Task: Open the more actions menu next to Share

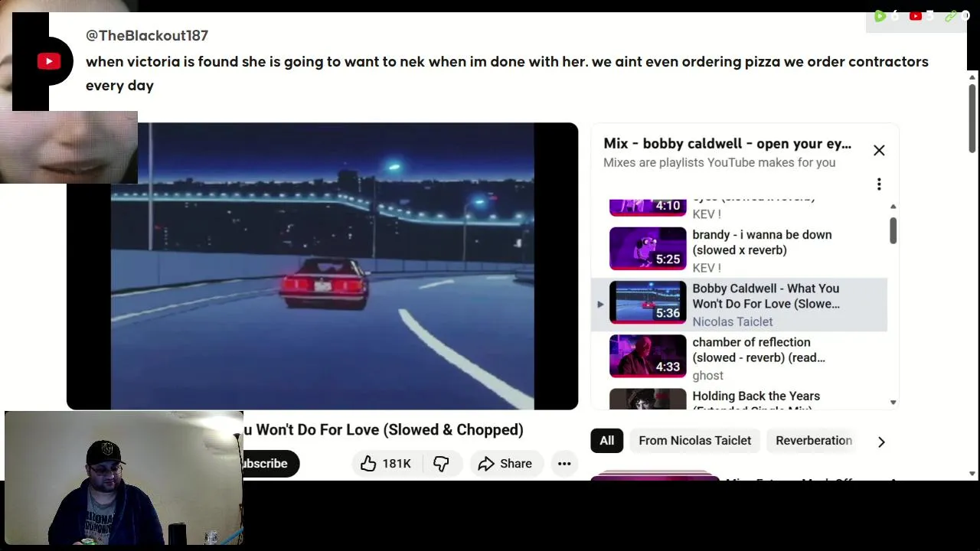Action: (x=564, y=464)
